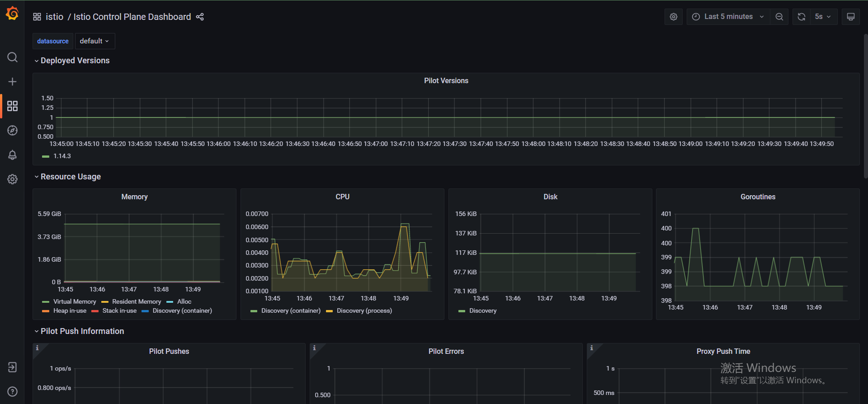This screenshot has width=868, height=404.
Task: Collapse the Deployed Versions row
Action: click(x=72, y=61)
